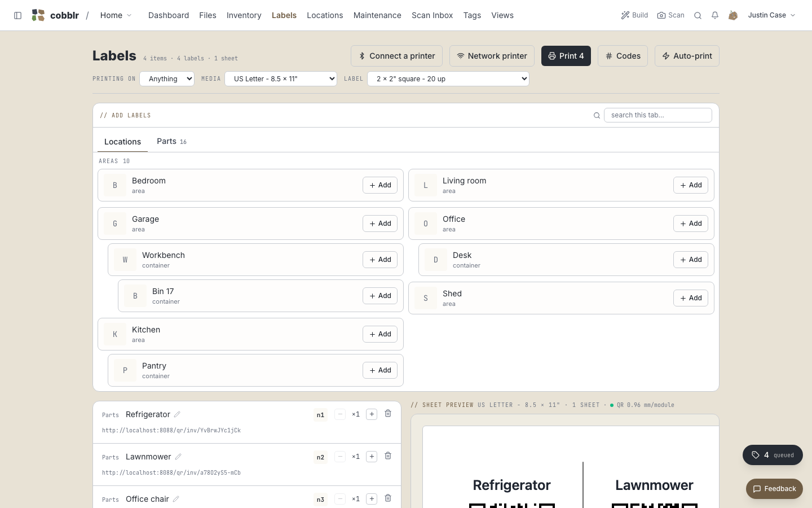Click Connect a printer
This screenshot has height=508, width=812.
(x=397, y=56)
